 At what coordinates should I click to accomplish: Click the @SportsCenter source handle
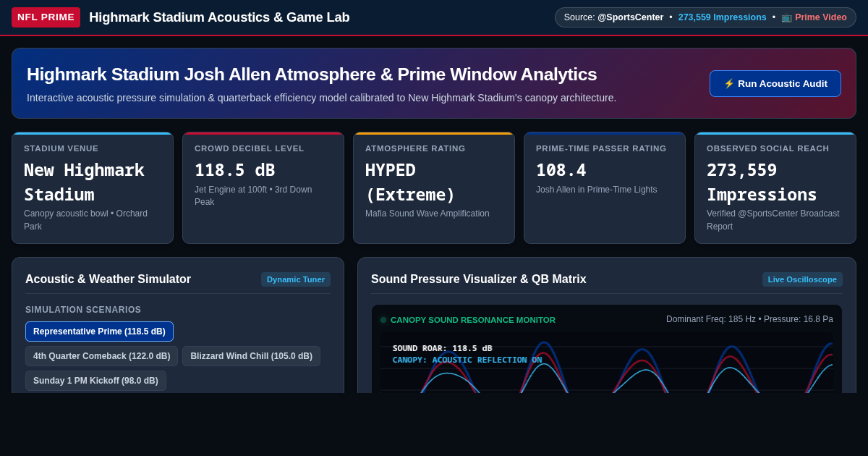pyautogui.click(x=630, y=17)
